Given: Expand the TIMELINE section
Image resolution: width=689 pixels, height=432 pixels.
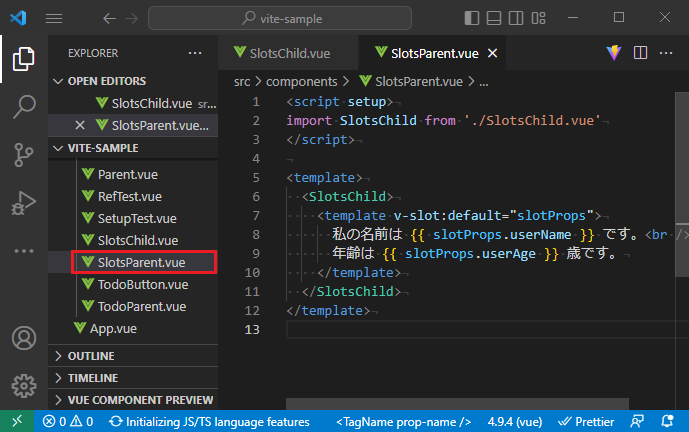Looking at the screenshot, I should pyautogui.click(x=133, y=378).
